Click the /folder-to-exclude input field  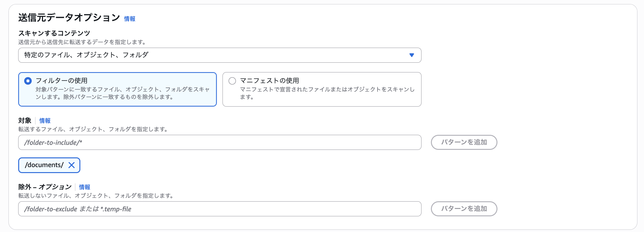pyautogui.click(x=220, y=209)
